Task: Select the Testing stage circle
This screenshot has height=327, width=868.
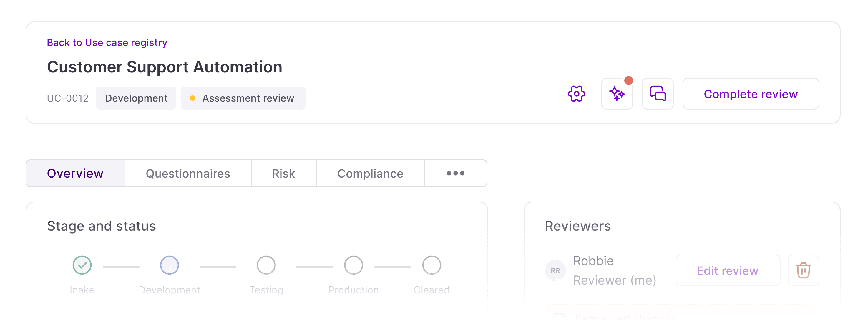Action: click(266, 265)
